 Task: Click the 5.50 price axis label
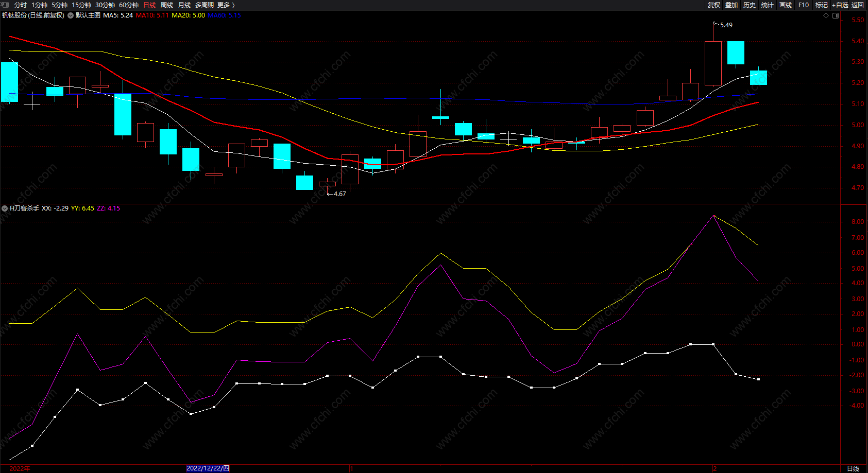858,20
